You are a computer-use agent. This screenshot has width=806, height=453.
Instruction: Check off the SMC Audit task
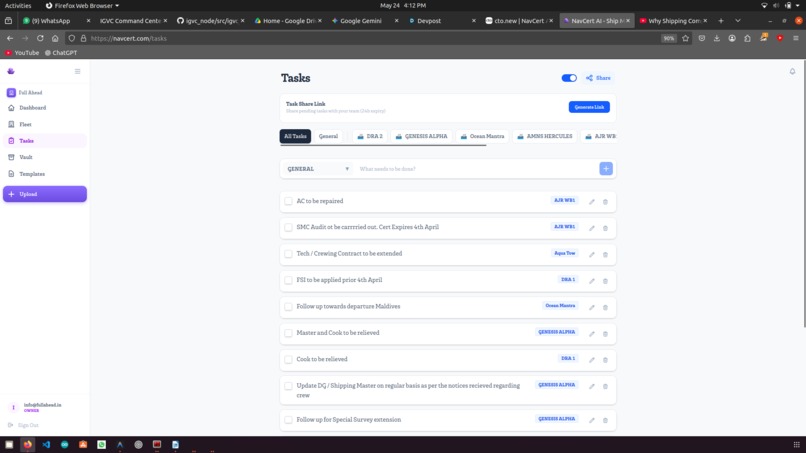288,227
